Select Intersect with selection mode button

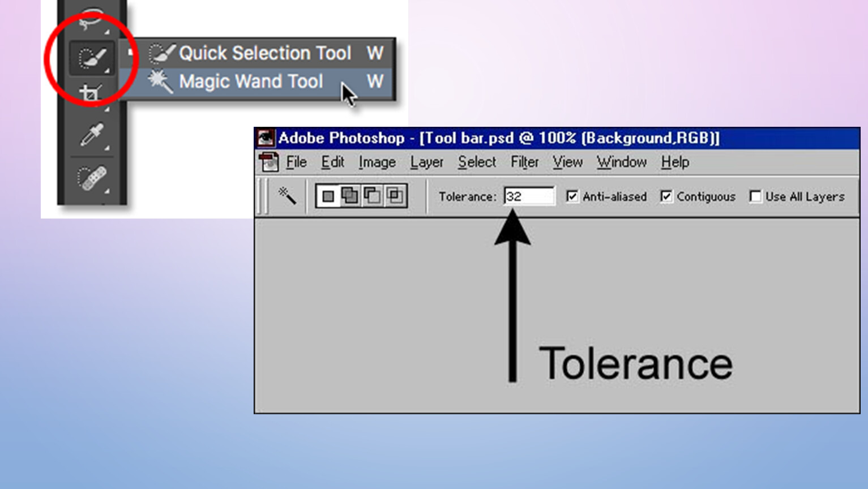point(395,196)
